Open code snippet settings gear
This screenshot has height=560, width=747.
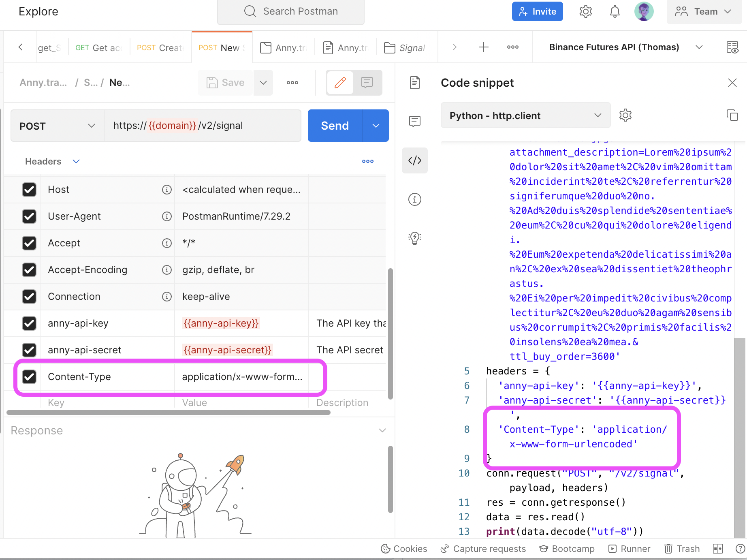click(x=625, y=115)
